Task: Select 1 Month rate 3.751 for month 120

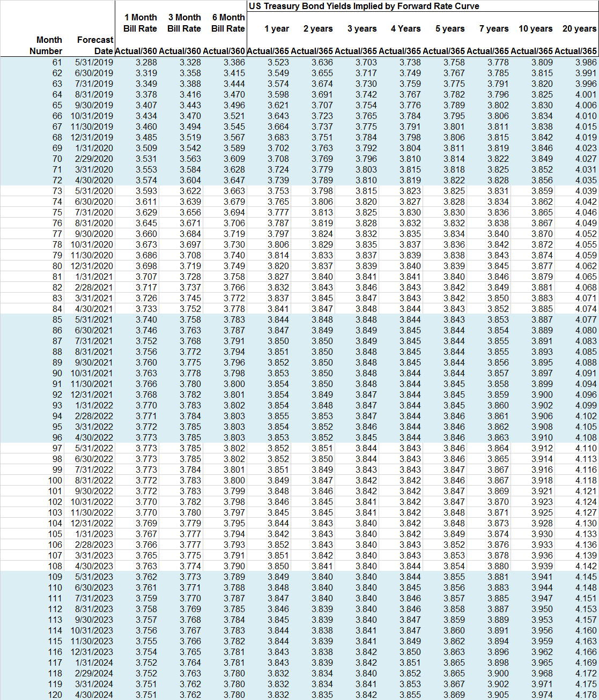Action: [146, 695]
